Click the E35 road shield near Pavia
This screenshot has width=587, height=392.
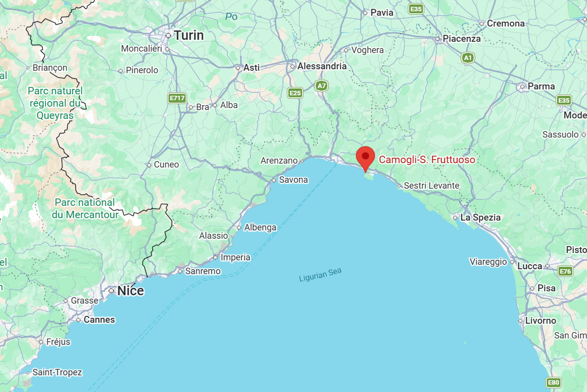coord(416,9)
